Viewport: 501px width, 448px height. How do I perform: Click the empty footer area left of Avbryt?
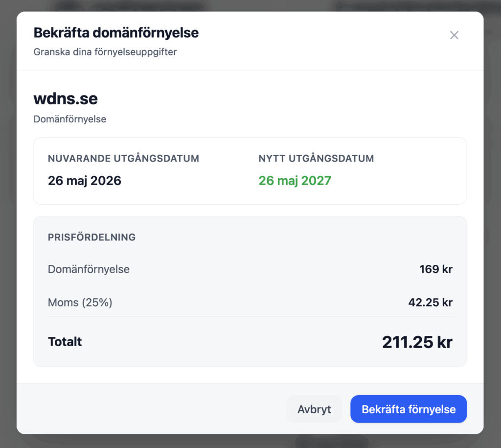147,409
